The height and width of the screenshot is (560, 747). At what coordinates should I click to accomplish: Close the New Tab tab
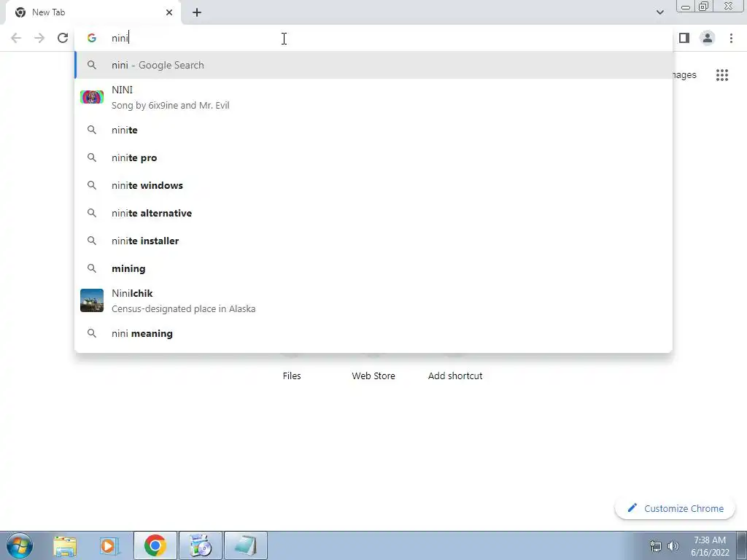[169, 12]
